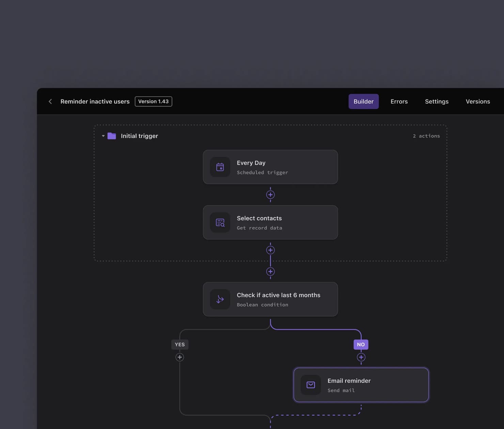Go back using the left chevron arrow
The width and height of the screenshot is (504, 429).
(x=50, y=101)
